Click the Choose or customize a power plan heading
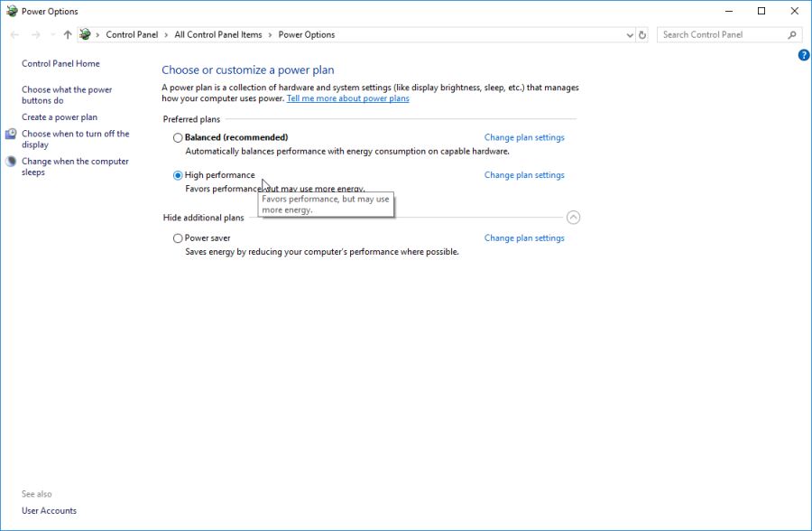The height and width of the screenshot is (531, 812). pos(248,70)
